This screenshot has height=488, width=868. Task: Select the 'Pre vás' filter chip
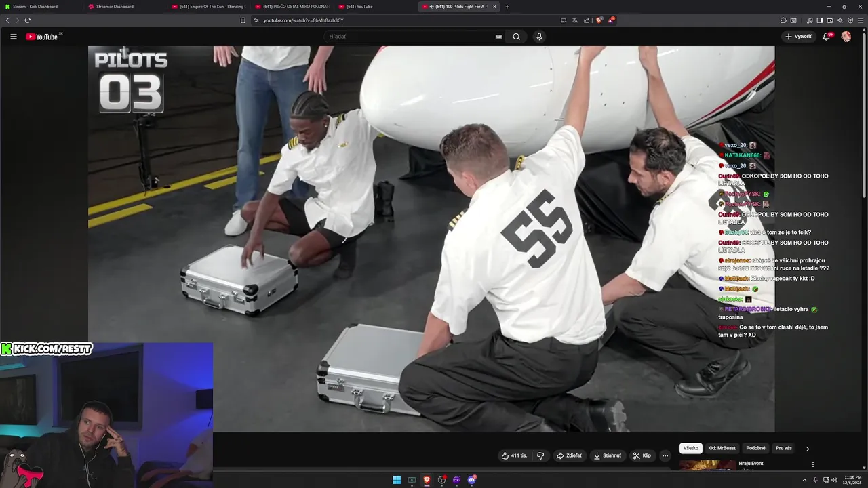[x=783, y=448]
